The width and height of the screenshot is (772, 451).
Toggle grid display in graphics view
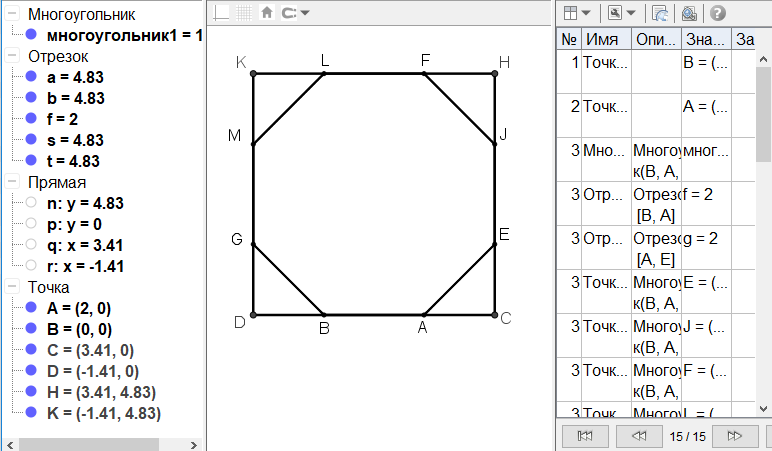pyautogui.click(x=244, y=13)
